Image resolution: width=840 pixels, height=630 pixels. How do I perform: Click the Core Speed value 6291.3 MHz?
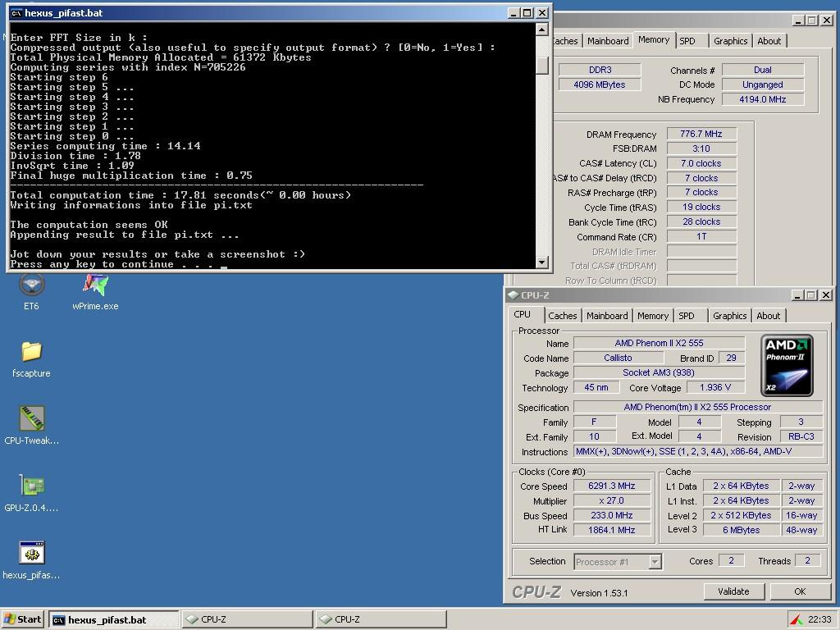[612, 486]
